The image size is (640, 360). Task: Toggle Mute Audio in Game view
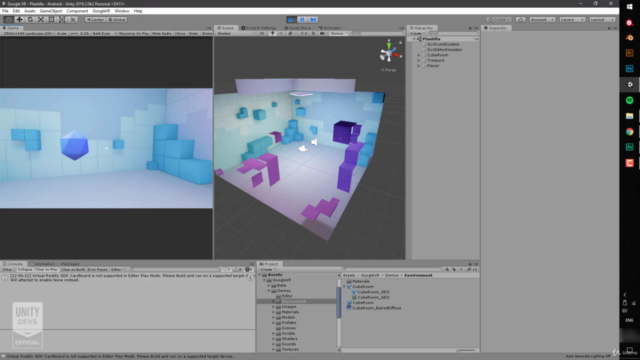click(162, 33)
